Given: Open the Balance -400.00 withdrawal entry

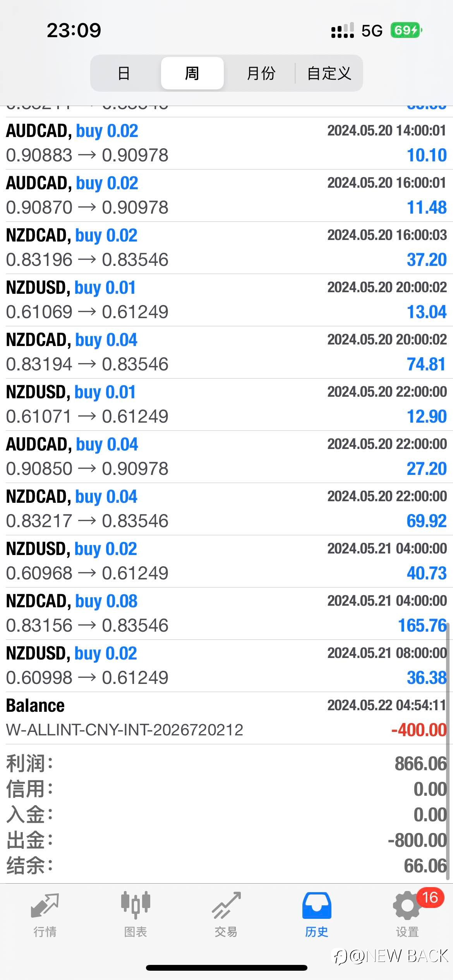Looking at the screenshot, I should (226, 718).
